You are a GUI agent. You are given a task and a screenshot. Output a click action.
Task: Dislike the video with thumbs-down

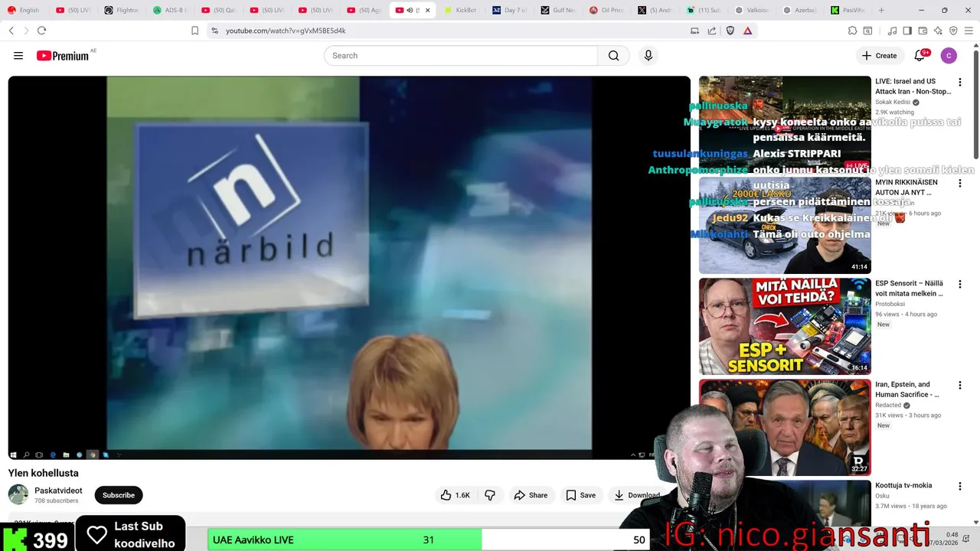pos(490,495)
